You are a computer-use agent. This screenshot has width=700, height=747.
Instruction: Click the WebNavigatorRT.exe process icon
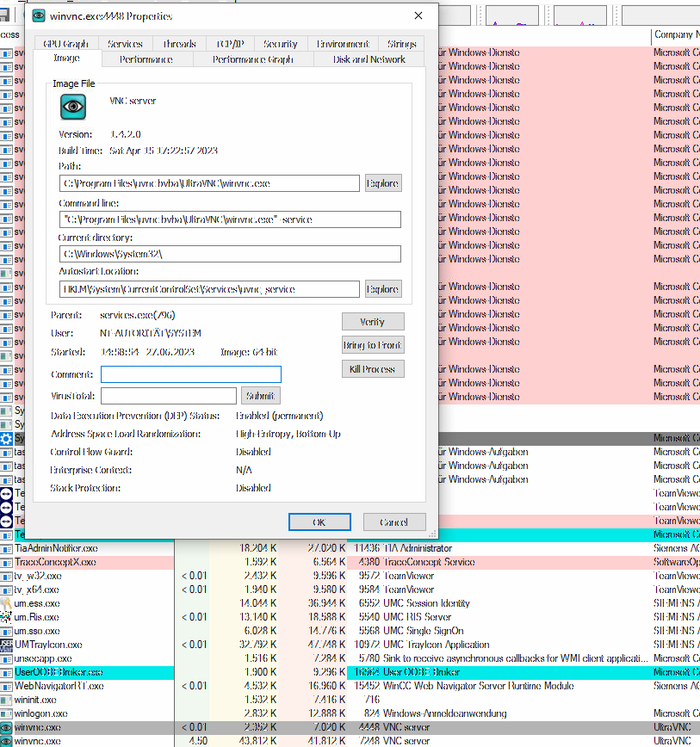coord(9,686)
